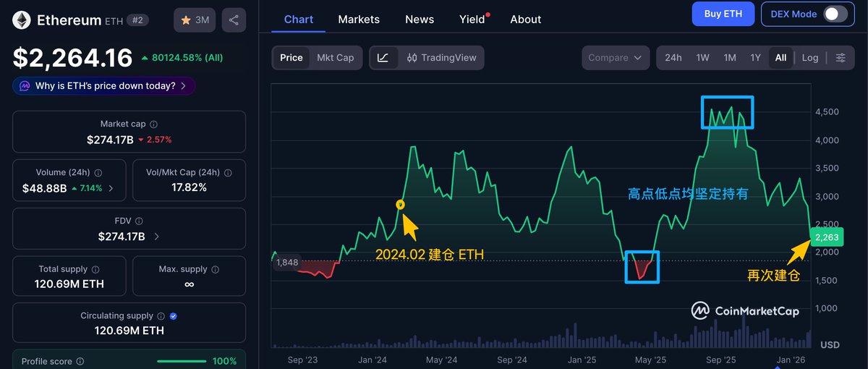868x369 pixels.
Task: Click the Profile score progress bar
Action: 182,361
